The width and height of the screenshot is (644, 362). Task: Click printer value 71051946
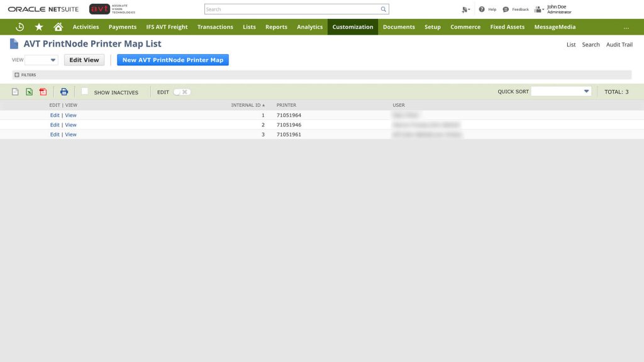point(289,125)
